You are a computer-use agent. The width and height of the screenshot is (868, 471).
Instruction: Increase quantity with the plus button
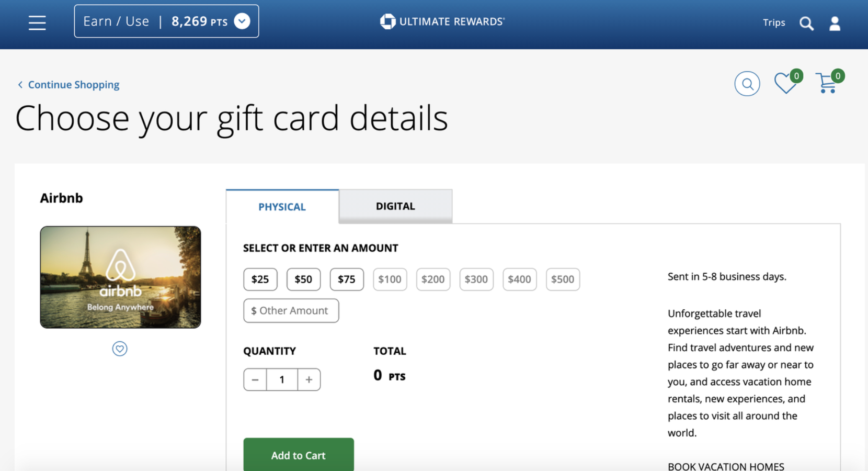(x=309, y=379)
